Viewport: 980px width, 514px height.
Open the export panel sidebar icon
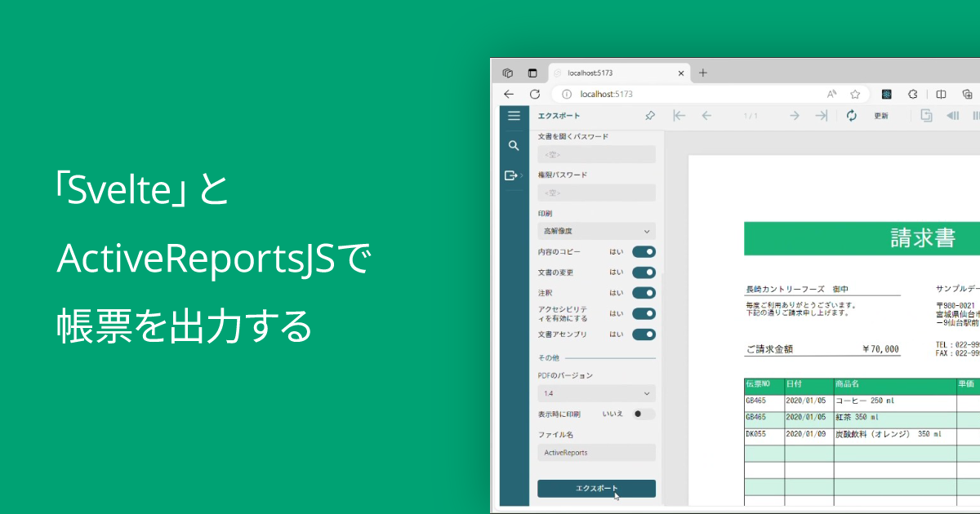coord(512,175)
